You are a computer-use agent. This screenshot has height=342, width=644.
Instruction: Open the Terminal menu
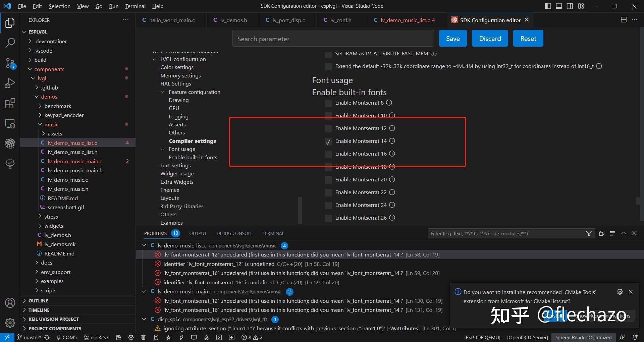click(x=135, y=6)
